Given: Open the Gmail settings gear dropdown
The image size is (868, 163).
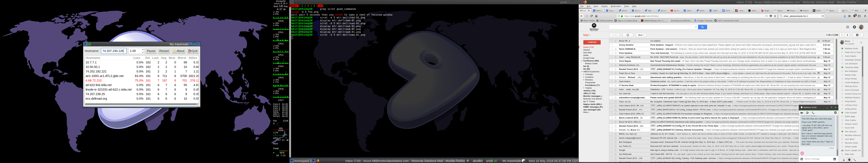Looking at the screenshot, I should pyautogui.click(x=858, y=35).
